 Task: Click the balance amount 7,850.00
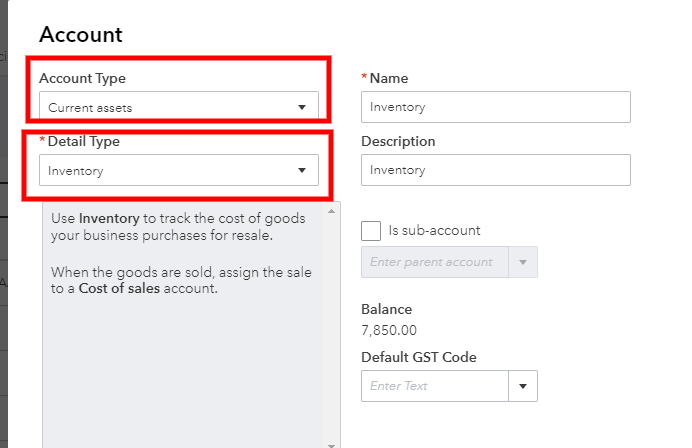click(389, 330)
